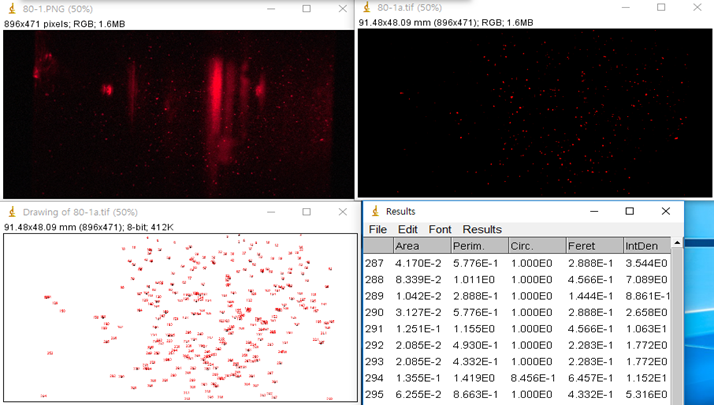Open the Edit menu in Results window
The height and width of the screenshot is (405, 714).
[x=408, y=229]
